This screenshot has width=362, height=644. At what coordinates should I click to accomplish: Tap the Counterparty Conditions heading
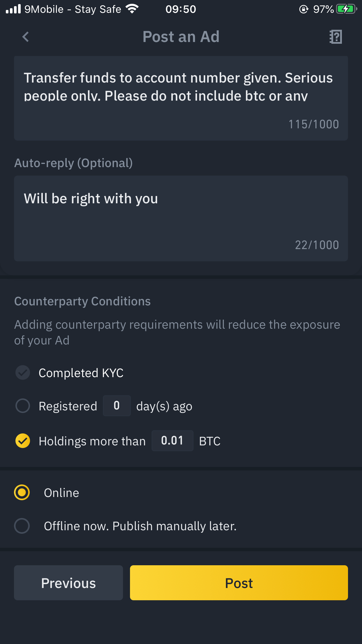tap(82, 301)
